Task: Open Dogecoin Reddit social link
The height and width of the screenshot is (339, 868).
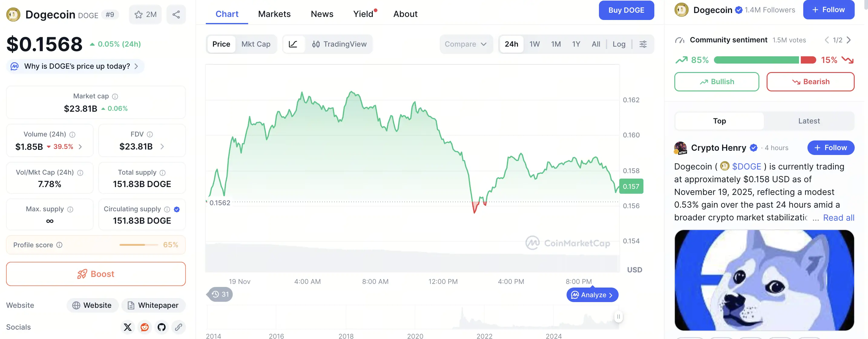Action: 145,327
